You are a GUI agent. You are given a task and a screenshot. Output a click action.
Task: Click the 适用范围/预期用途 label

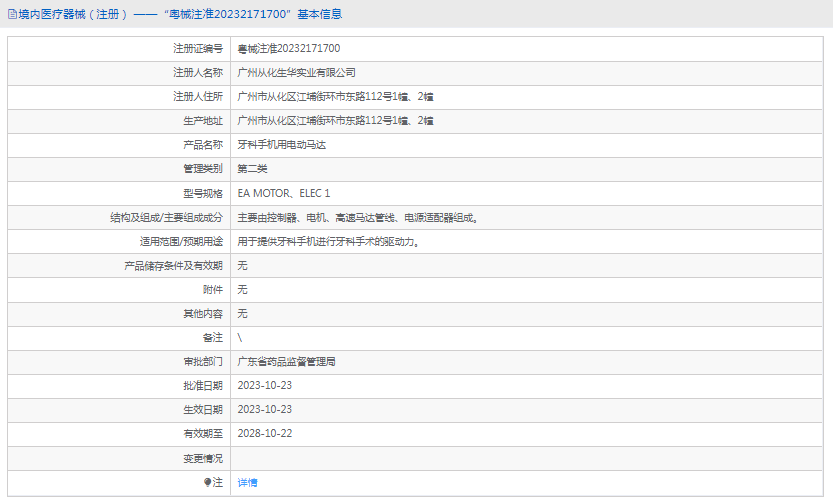coord(181,241)
